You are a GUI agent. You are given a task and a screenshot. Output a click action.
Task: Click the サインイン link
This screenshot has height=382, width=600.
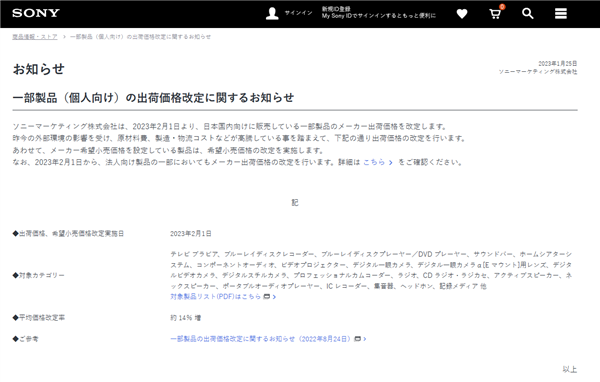tap(298, 13)
